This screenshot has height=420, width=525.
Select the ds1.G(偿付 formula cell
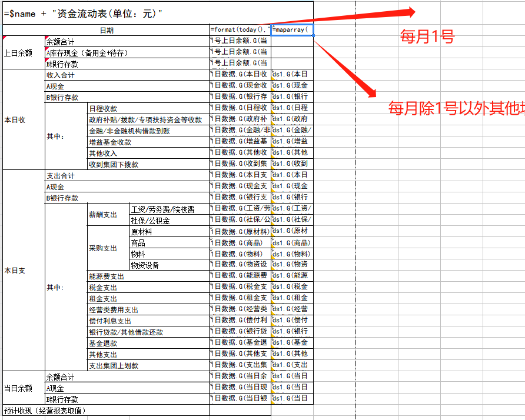[x=292, y=321]
